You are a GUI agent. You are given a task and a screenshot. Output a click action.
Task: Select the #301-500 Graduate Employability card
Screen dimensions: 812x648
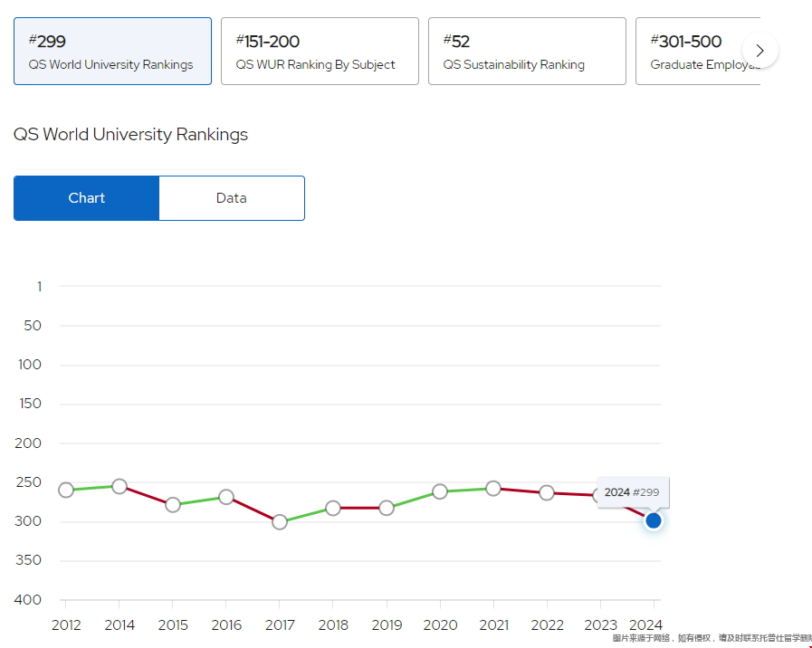(x=698, y=52)
